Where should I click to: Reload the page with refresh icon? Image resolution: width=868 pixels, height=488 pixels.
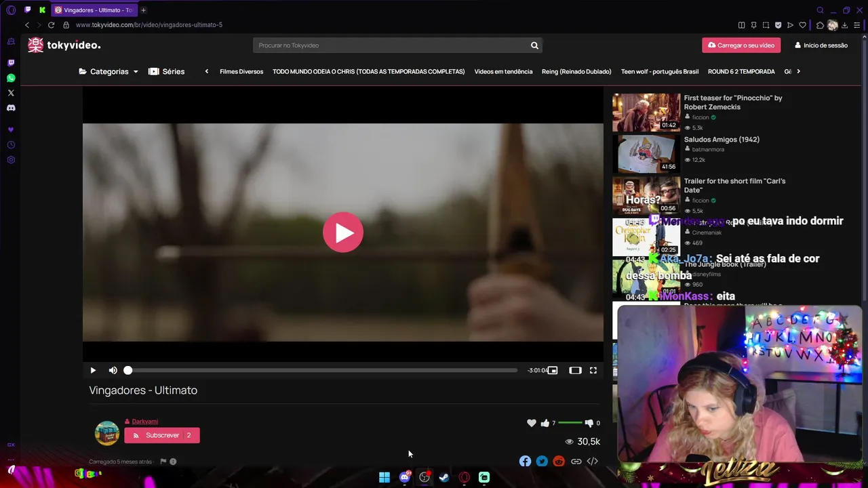[51, 25]
